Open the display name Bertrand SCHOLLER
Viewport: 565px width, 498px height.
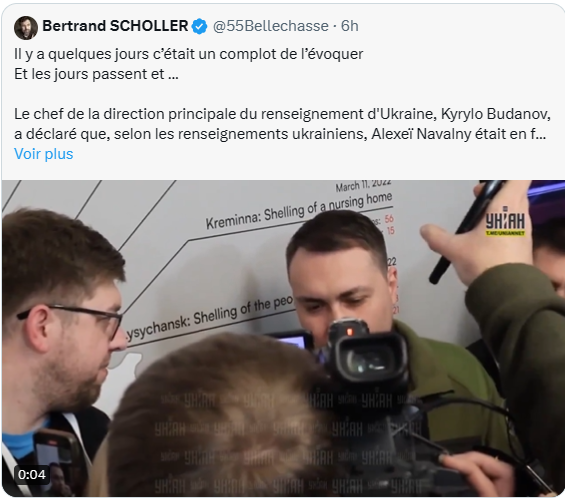pos(115,26)
